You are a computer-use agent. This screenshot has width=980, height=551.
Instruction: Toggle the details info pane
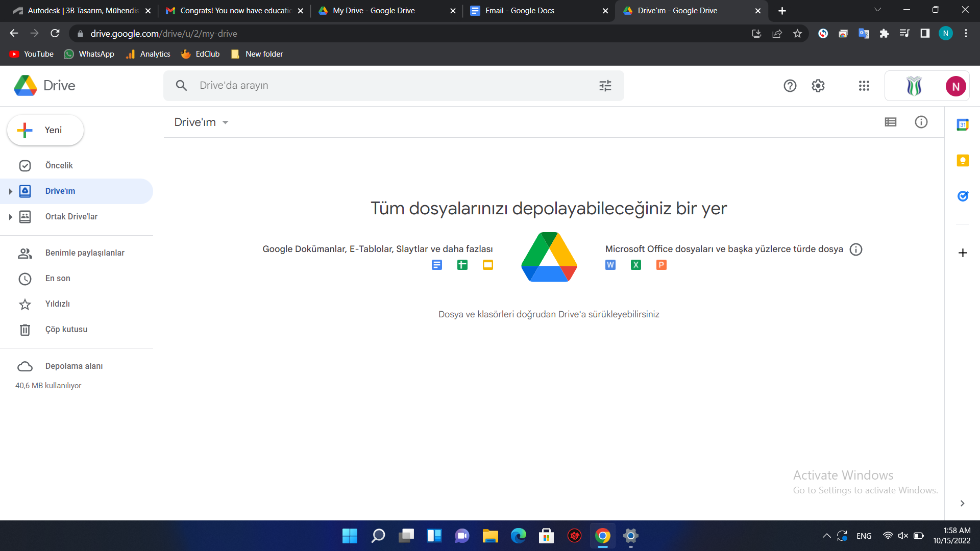click(x=921, y=122)
